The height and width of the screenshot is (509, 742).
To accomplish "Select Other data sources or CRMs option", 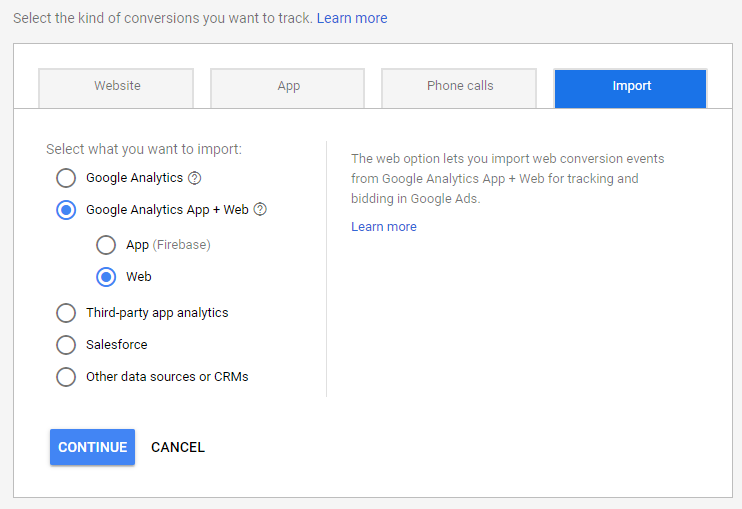I will pos(66,377).
